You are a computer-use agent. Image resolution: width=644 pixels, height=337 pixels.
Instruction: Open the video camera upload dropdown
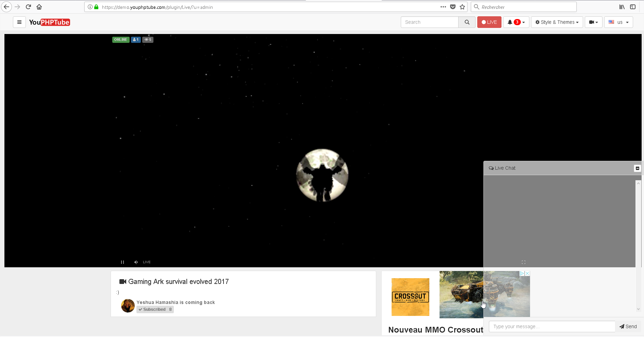click(594, 22)
